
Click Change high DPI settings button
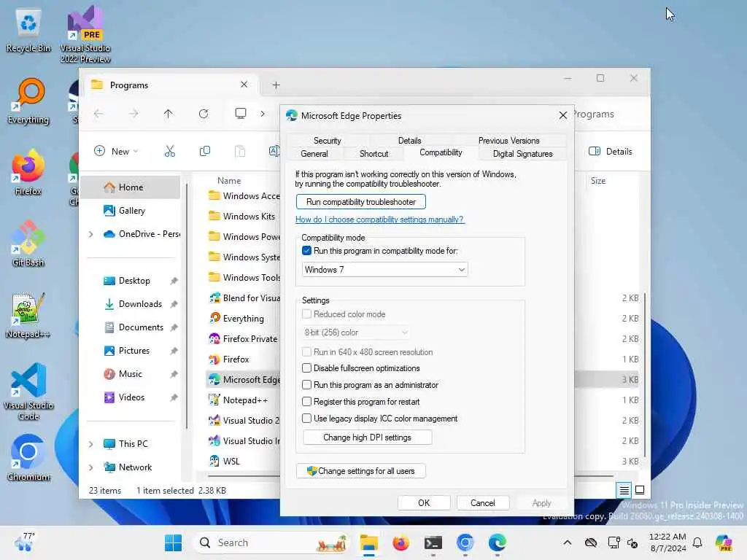(368, 437)
